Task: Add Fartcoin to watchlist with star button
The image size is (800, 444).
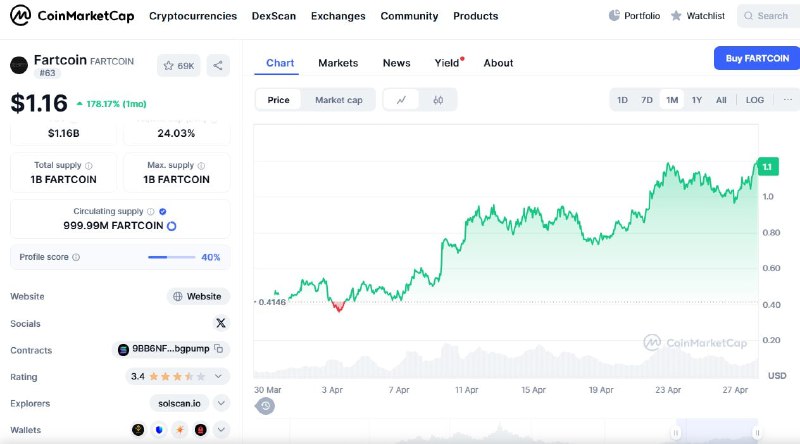Action: pos(179,65)
